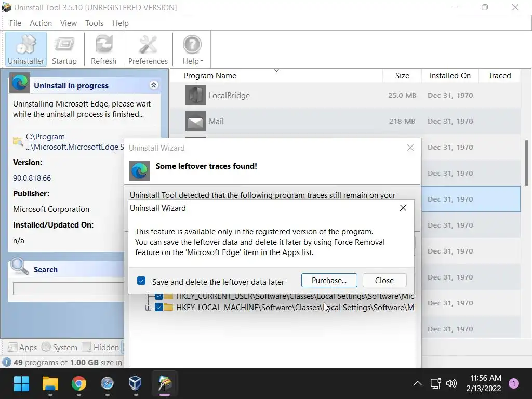Image resolution: width=532 pixels, height=399 pixels.
Task: Open volume control tray icon
Action: pyautogui.click(x=451, y=383)
